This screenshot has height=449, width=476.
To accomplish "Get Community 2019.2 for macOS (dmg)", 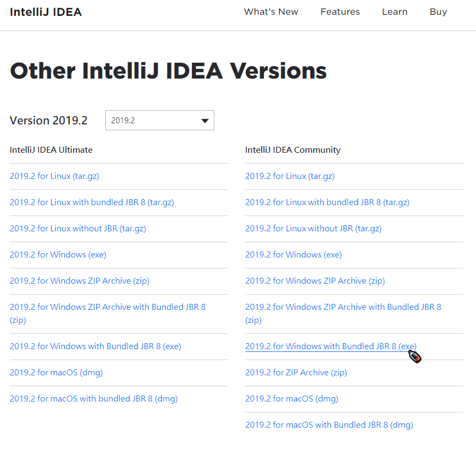I will click(292, 399).
